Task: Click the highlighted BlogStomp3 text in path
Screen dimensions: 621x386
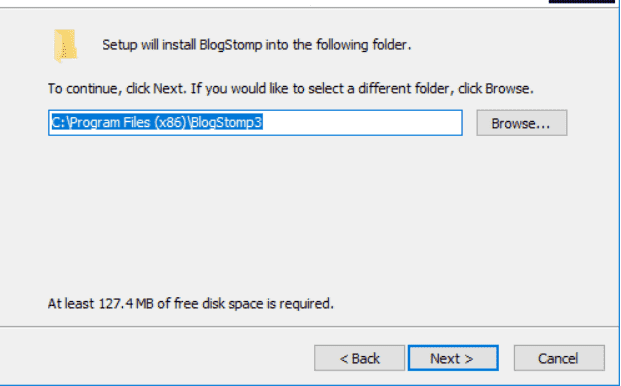Action: click(x=226, y=122)
